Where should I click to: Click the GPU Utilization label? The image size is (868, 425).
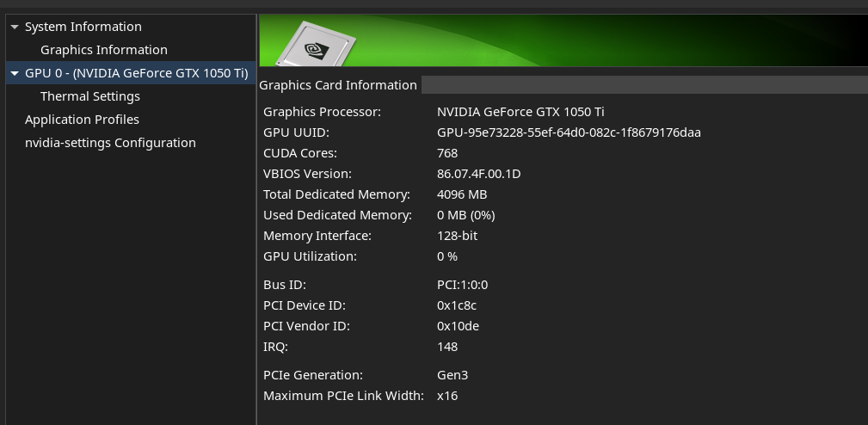click(x=310, y=256)
